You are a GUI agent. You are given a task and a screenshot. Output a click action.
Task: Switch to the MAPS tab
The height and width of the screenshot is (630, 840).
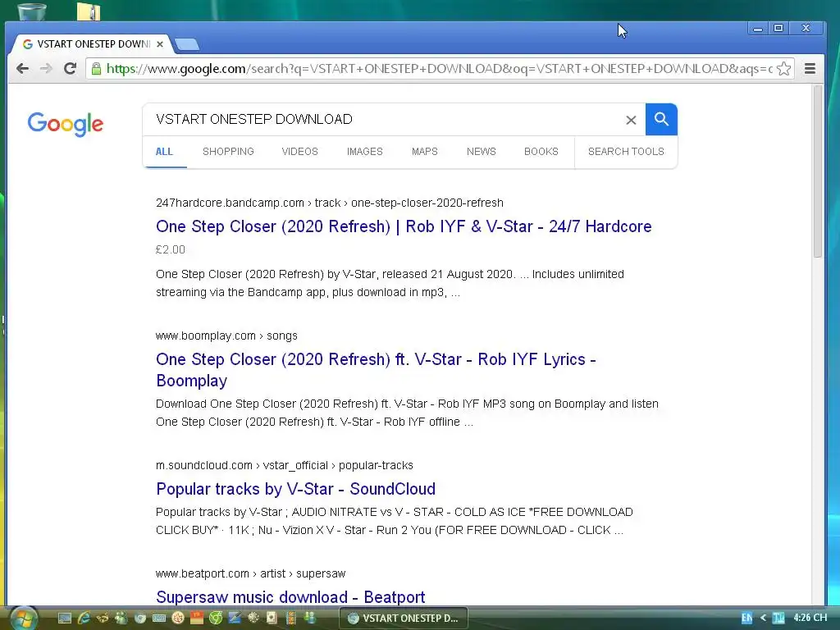[425, 152]
